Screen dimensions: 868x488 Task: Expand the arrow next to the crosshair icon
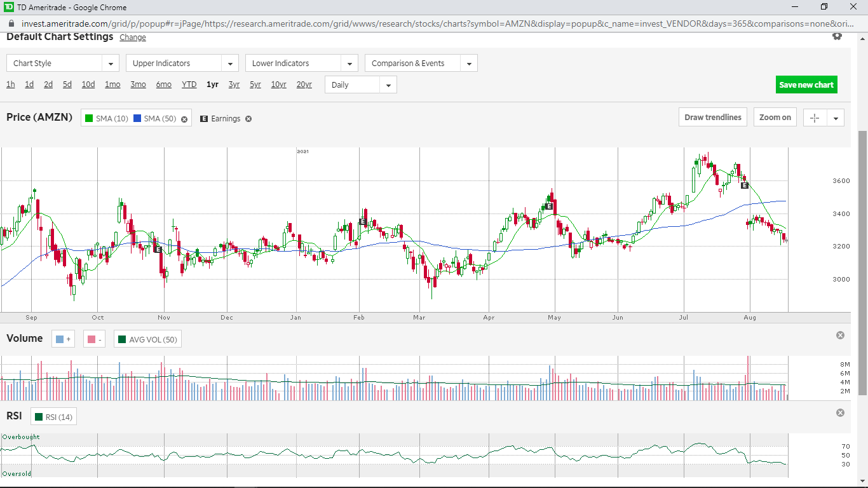pos(836,118)
